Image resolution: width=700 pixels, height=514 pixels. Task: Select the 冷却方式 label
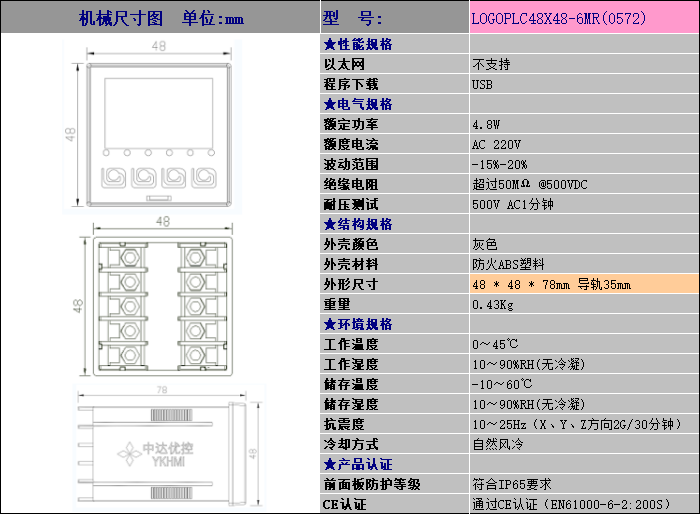(x=351, y=444)
